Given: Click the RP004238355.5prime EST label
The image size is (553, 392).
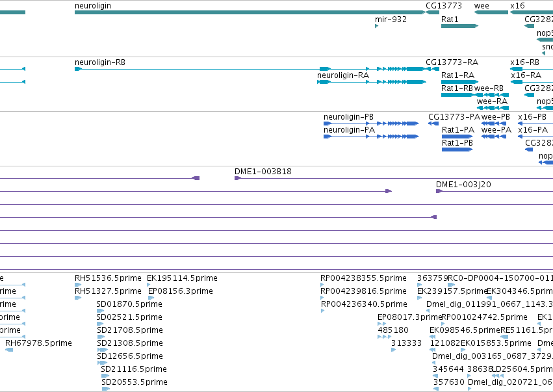Looking at the screenshot, I should tap(364, 278).
